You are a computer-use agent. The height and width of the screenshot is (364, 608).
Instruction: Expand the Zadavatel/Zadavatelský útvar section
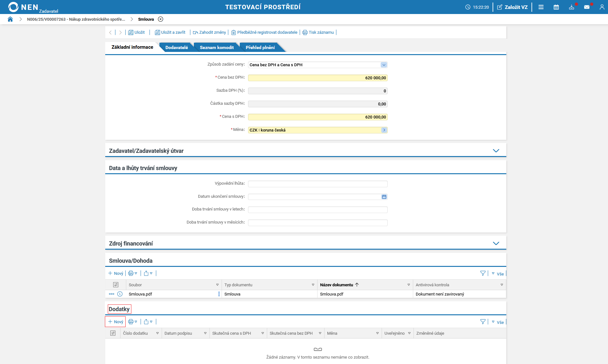click(x=496, y=151)
